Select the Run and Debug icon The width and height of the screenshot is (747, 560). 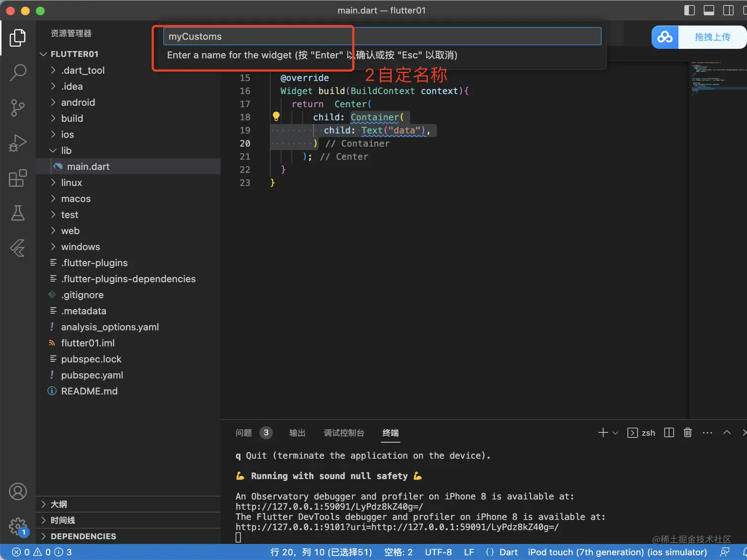(x=18, y=143)
